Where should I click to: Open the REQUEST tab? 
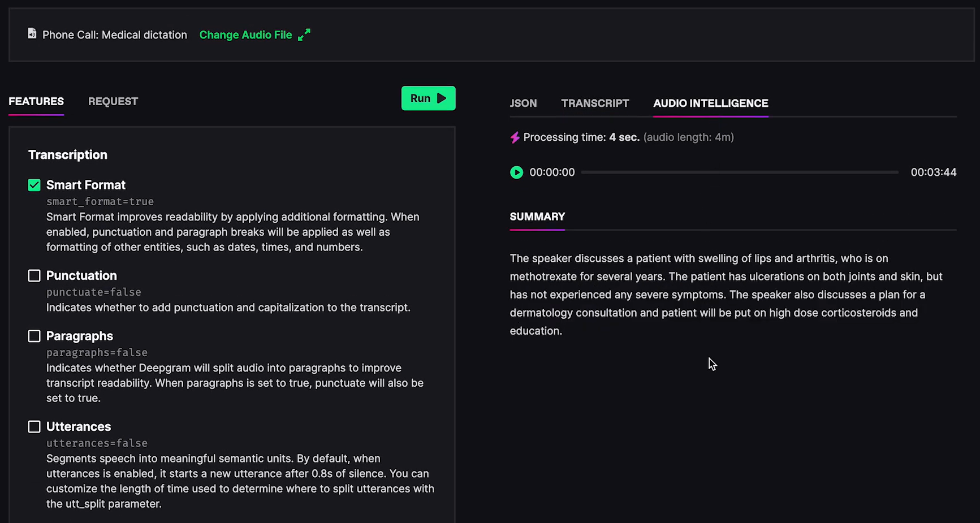coord(113,102)
